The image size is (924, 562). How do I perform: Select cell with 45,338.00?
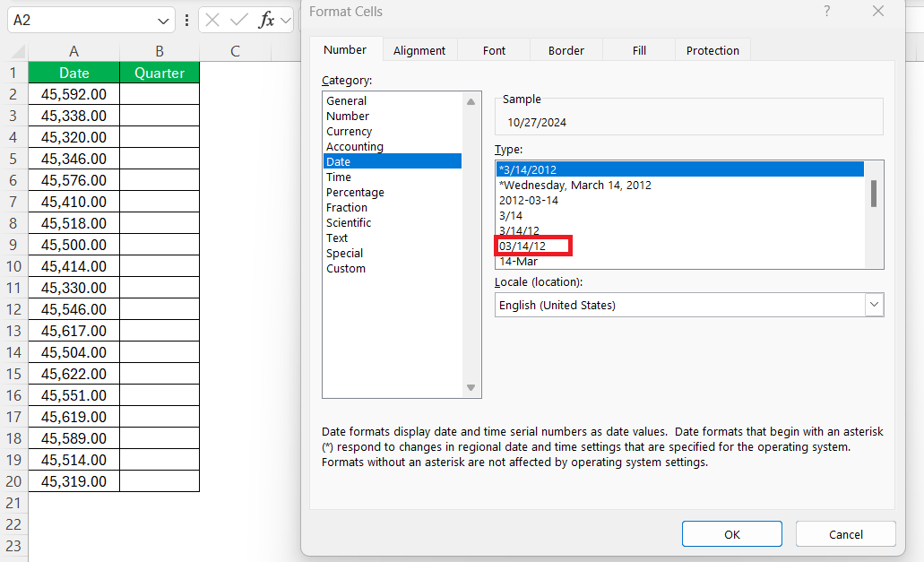click(x=73, y=116)
